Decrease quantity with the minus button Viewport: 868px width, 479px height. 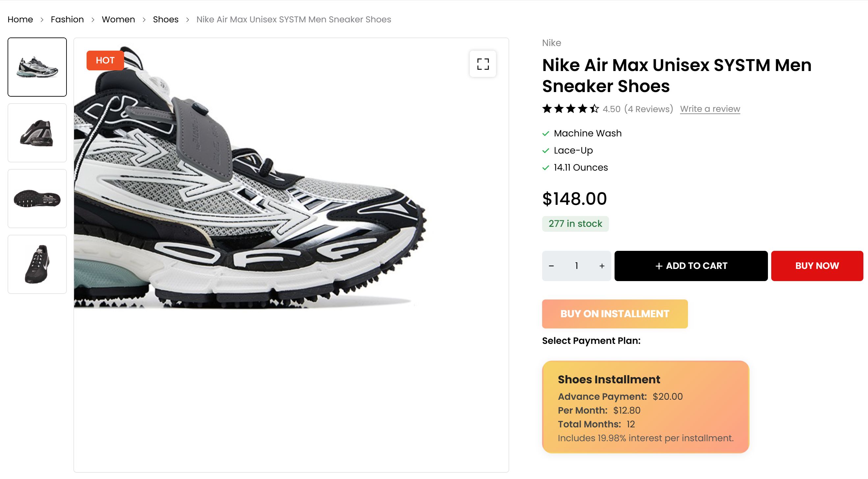551,266
